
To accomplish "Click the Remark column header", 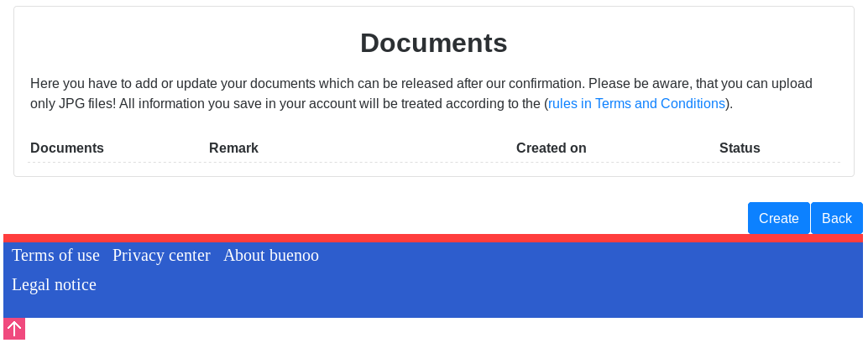I will 233,148.
